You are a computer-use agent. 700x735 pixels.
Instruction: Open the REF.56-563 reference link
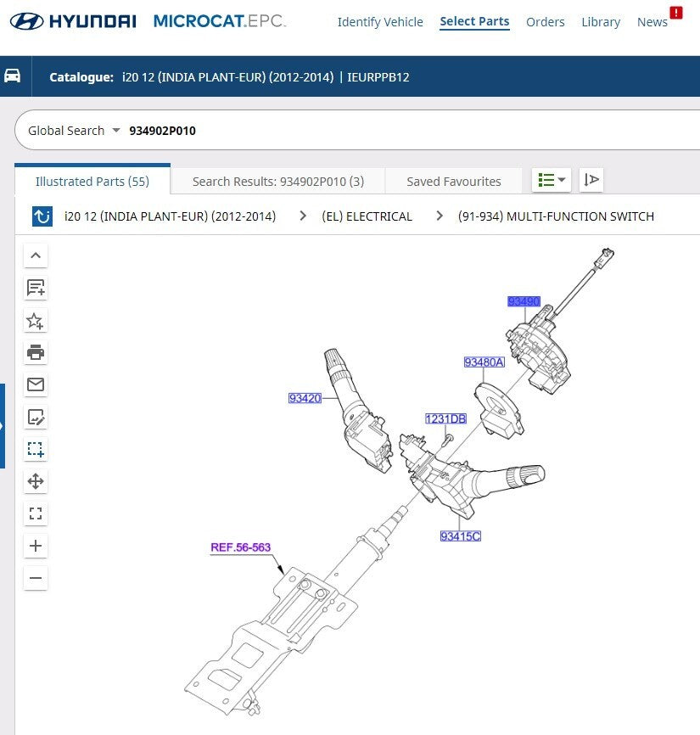[240, 547]
